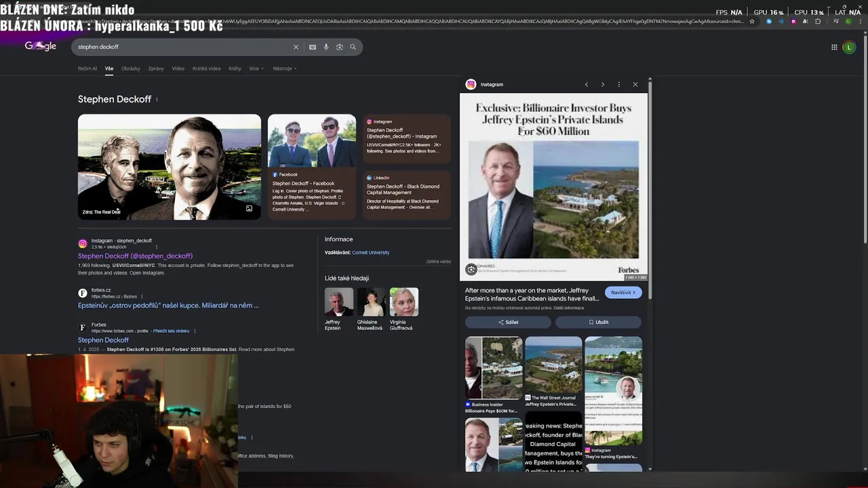Open Stephen Deckoff (@stephen_deckoff) Instagram link

click(135, 256)
